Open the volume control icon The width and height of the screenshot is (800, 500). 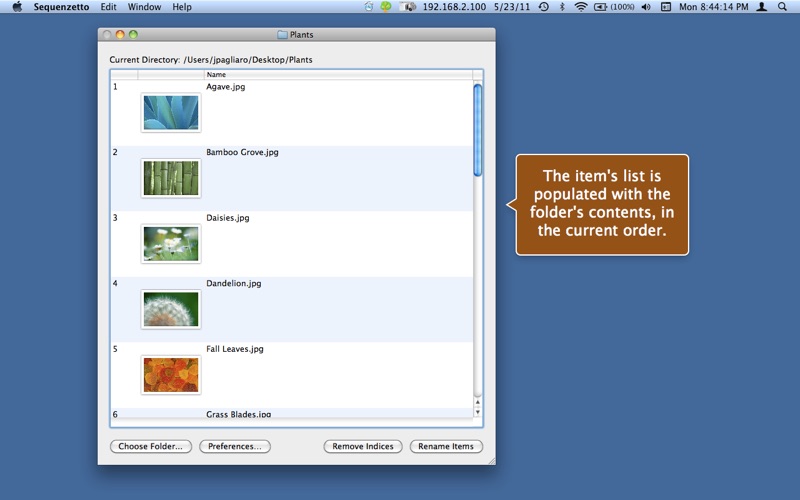click(646, 7)
